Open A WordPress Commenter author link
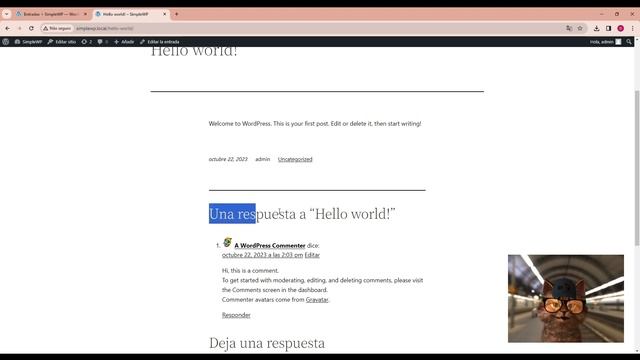This screenshot has width=640, height=360. 270,245
